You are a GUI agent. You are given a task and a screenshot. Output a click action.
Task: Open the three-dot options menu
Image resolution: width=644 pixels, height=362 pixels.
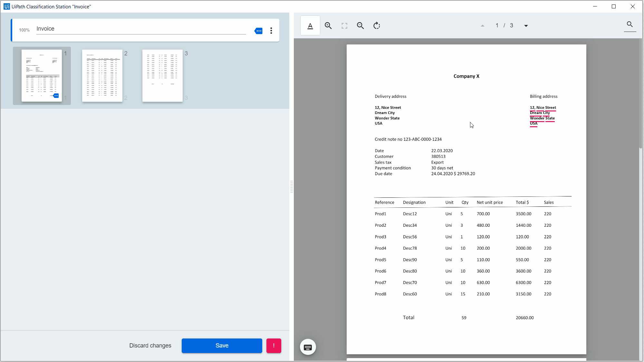[x=271, y=31]
